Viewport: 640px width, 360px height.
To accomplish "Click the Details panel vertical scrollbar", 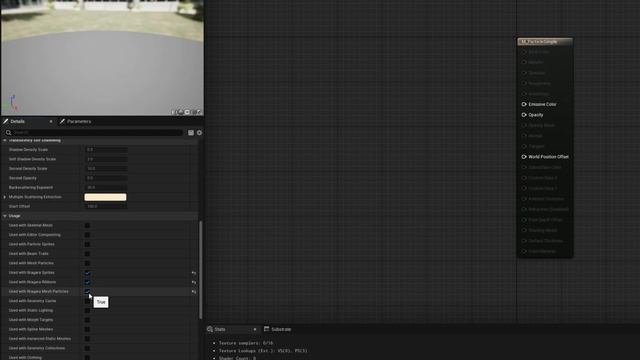I will 200,269.
